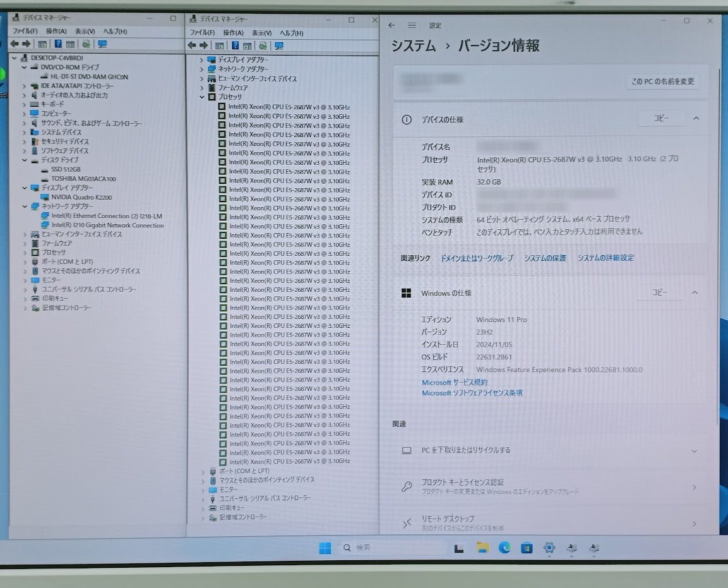The image size is (728, 588).
Task: Click the HL-DT-ST DVD-RAM drive icon
Action: pyautogui.click(x=45, y=76)
